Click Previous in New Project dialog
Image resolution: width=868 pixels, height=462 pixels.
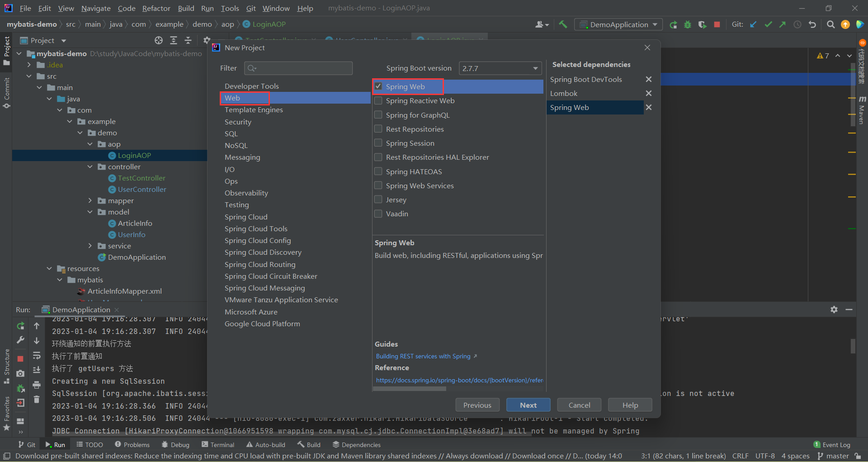tap(477, 405)
